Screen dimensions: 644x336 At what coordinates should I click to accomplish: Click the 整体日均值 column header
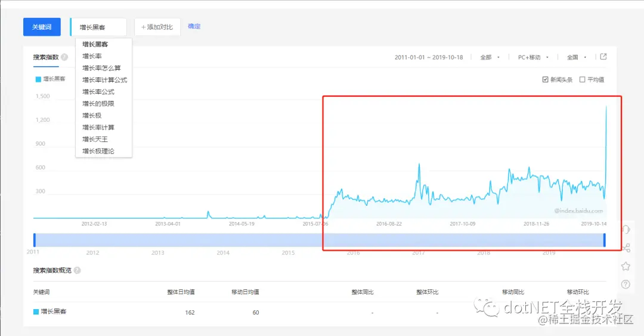[x=181, y=292]
